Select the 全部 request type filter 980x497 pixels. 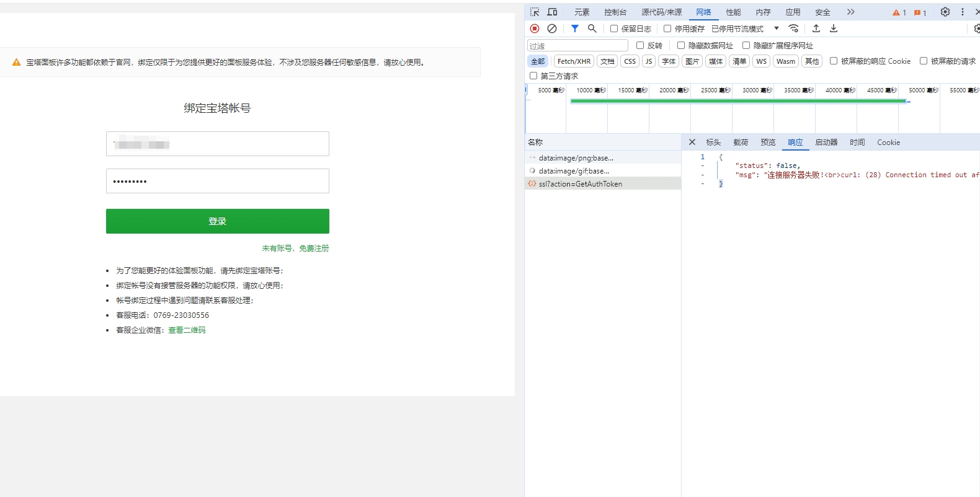[x=538, y=61]
